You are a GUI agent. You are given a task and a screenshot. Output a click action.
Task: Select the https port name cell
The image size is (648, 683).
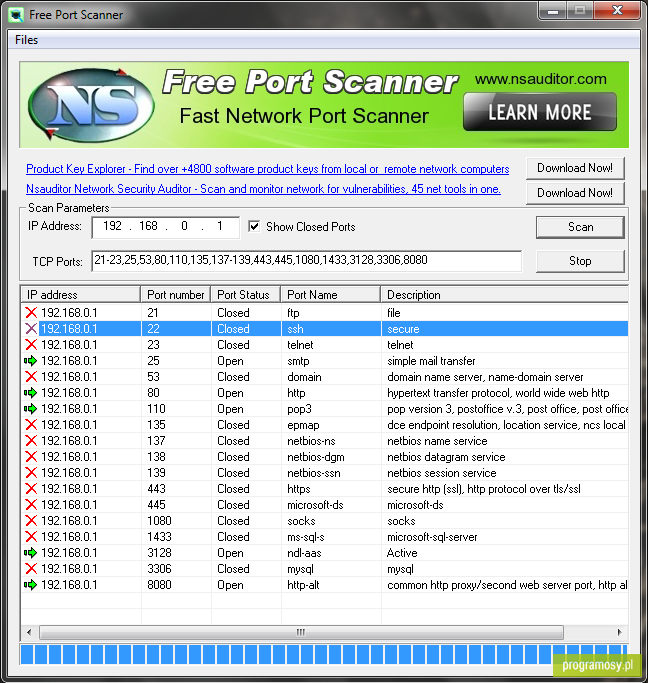point(299,489)
